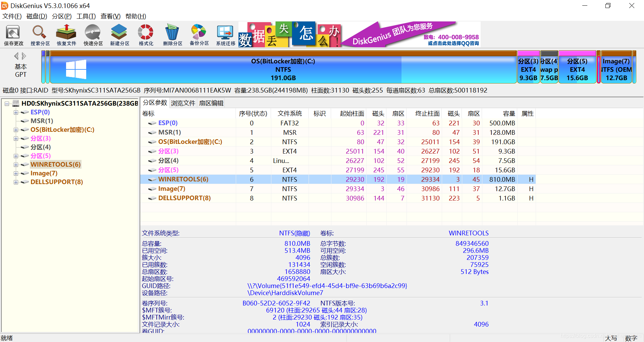Image resolution: width=644 pixels, height=342 pixels.
Task: Expand the DELLSUPPORT(8) tree node
Action: tap(16, 182)
